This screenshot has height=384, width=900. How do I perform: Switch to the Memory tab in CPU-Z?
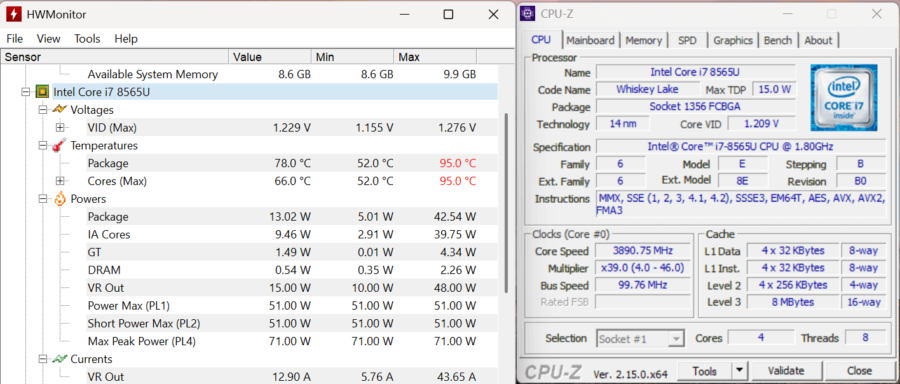(643, 40)
